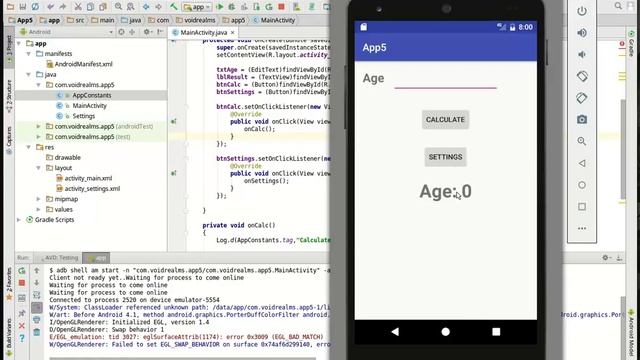Click the up arrow in Run console

coord(37,270)
